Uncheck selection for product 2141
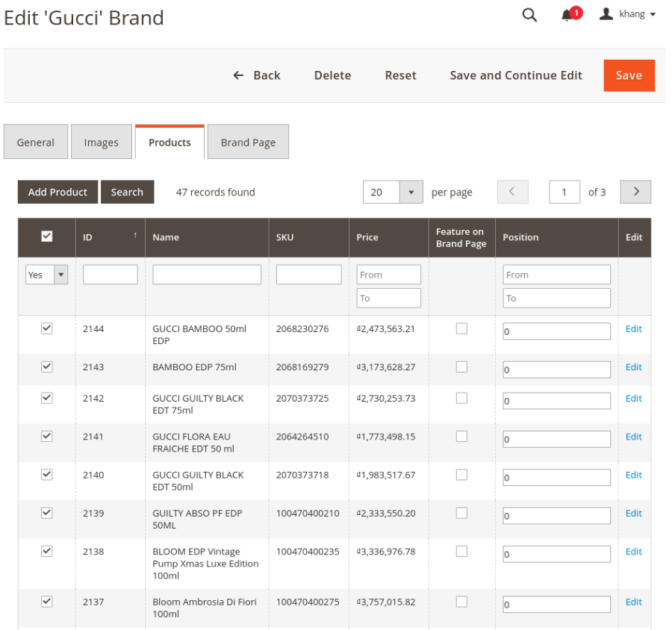The width and height of the screenshot is (672, 630). pos(47,436)
